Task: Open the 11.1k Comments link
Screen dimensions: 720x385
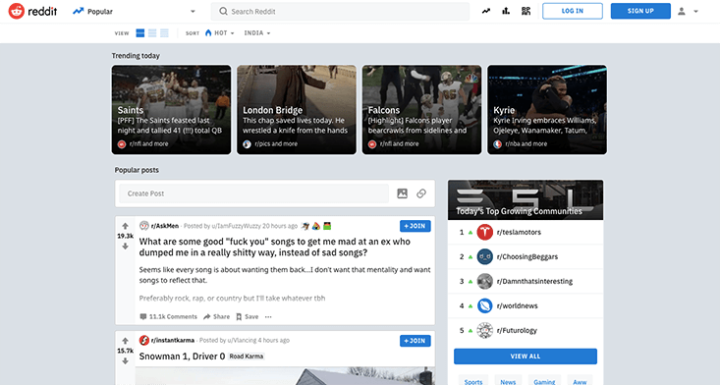Action: point(168,317)
